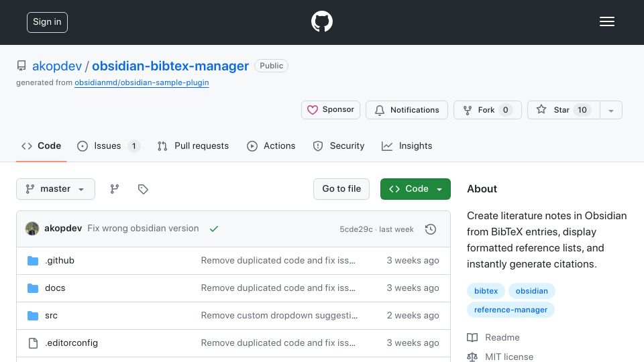Viewport: 644px width, 362px height.
Task: Switch to the Issues tab
Action: pos(109,146)
